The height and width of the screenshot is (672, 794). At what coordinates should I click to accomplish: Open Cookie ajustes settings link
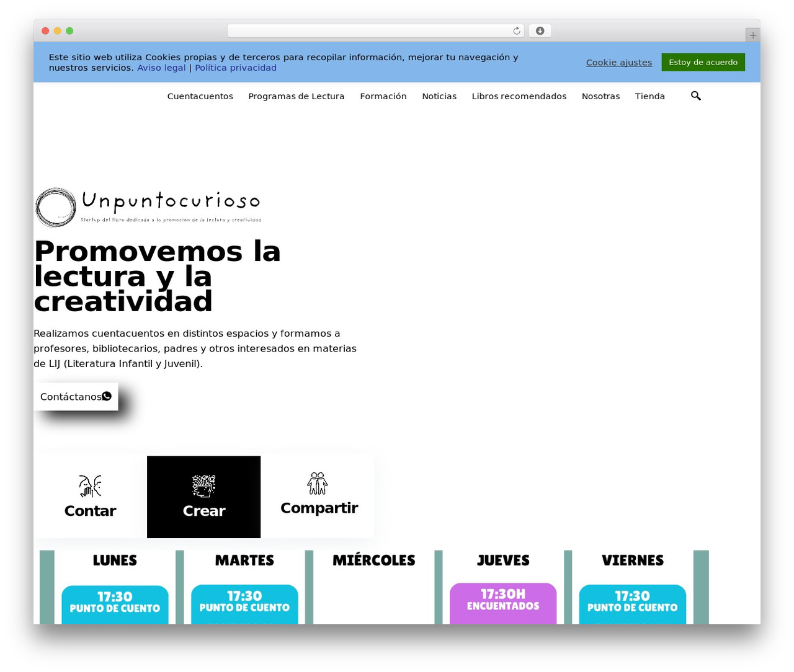click(x=619, y=62)
